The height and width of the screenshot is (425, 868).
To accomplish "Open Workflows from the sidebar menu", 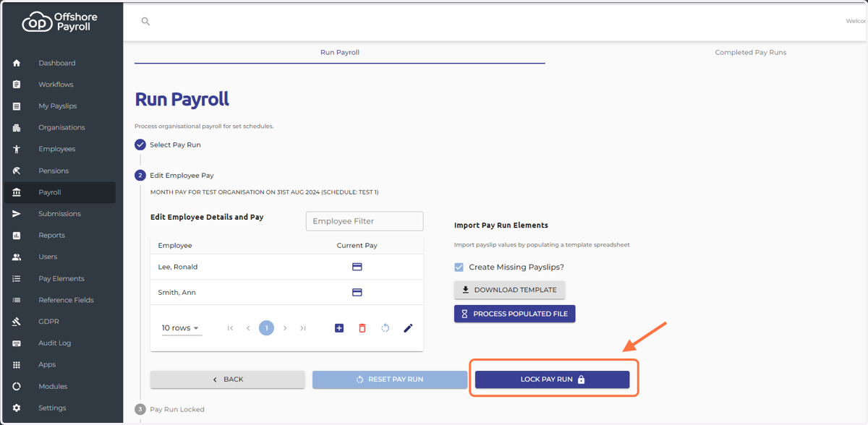I will tap(56, 85).
